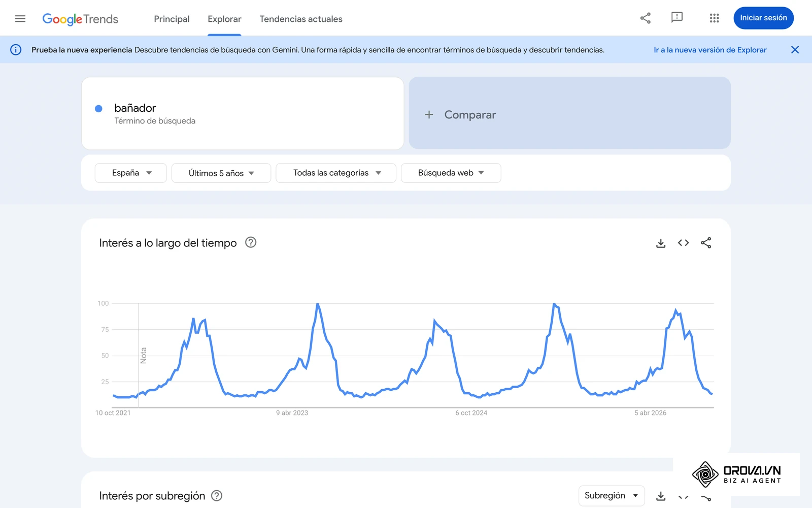Go to the Principal tab
The height and width of the screenshot is (508, 812).
(172, 19)
